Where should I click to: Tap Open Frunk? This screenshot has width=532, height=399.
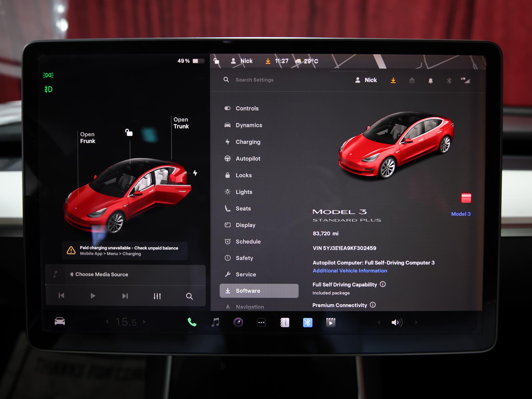pos(88,138)
